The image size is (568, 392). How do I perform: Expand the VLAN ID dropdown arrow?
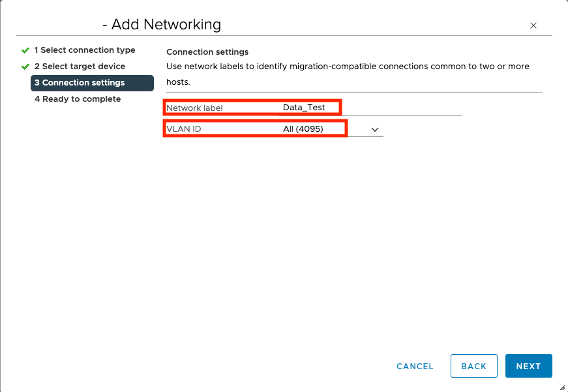tap(375, 129)
